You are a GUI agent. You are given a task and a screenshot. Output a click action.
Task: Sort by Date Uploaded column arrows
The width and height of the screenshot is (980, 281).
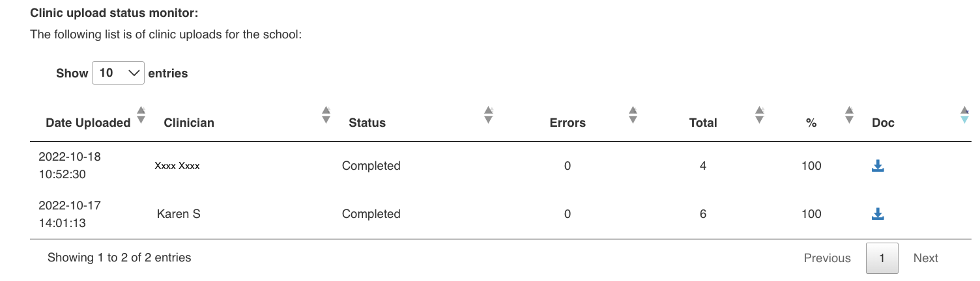141,115
